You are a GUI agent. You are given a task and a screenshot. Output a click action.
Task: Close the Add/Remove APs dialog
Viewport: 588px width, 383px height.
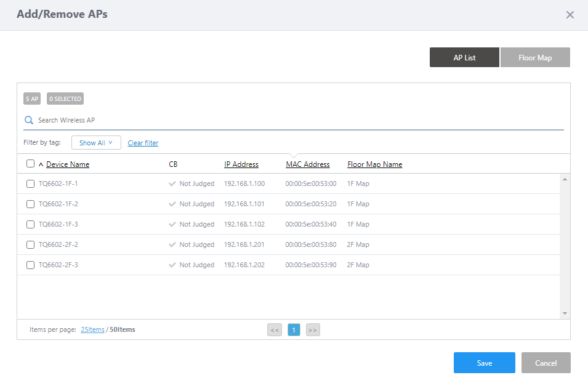tap(570, 15)
